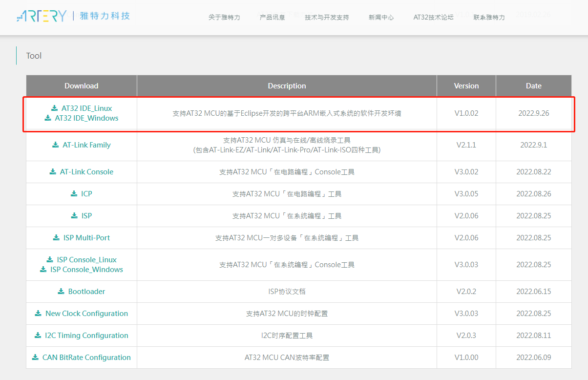Screen dimensions: 588x380
Task: Click the 支持AT32 MCU的时钟配置 description
Action: click(287, 313)
